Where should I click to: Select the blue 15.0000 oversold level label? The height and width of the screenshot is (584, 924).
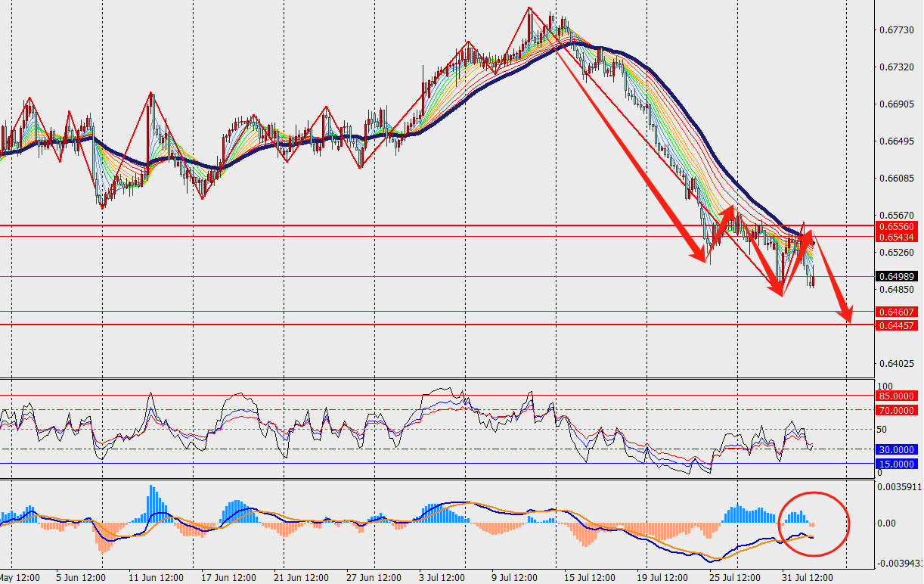pyautogui.click(x=896, y=463)
